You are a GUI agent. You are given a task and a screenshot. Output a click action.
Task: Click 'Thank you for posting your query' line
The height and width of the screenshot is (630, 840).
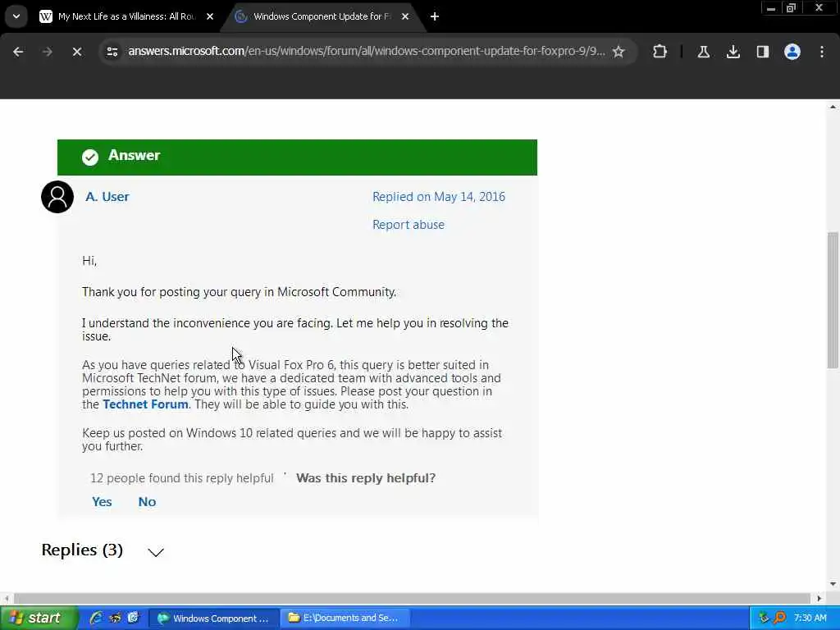[x=239, y=292]
